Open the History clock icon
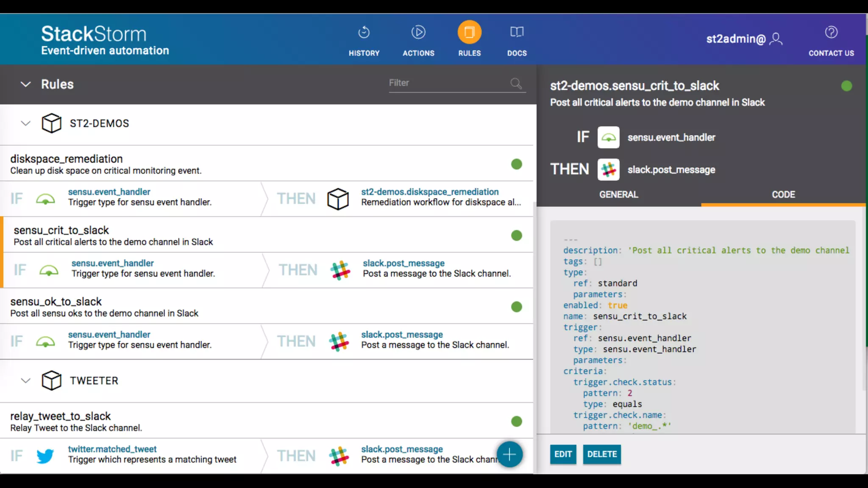This screenshot has width=868, height=488. point(364,33)
